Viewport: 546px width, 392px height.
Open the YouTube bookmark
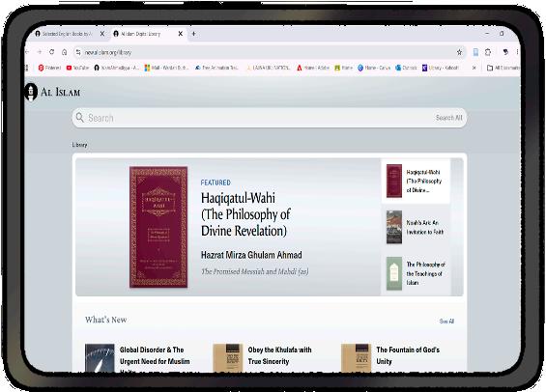(x=77, y=68)
